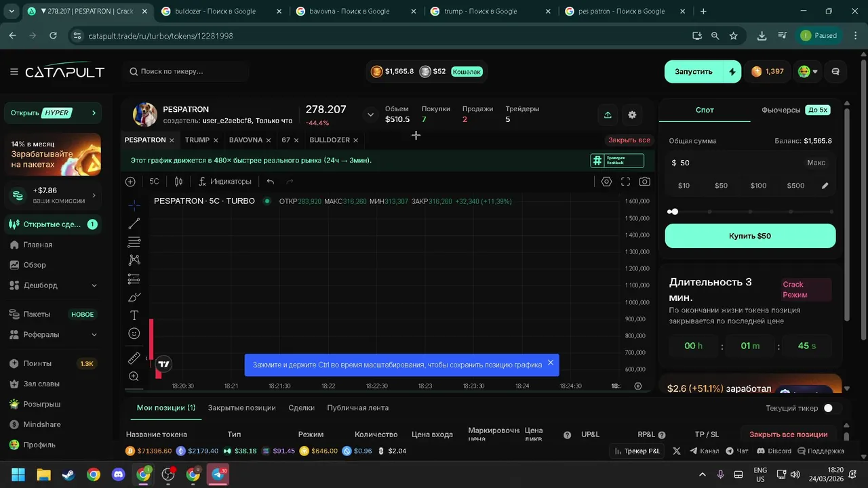Open Discord link in footer

tap(774, 451)
